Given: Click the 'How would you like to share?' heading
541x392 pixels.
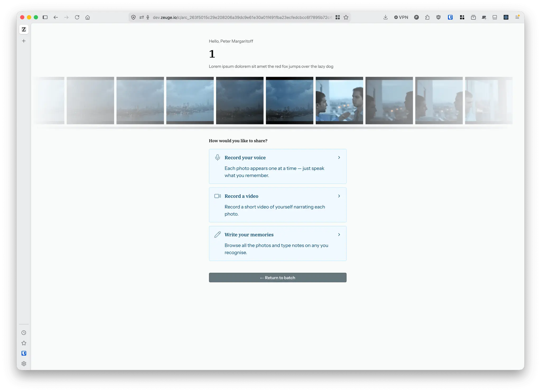Looking at the screenshot, I should (238, 141).
